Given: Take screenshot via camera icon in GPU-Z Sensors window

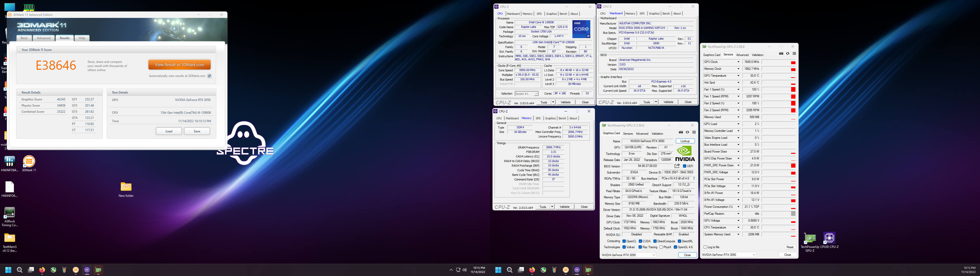Looking at the screenshot, I should [781, 54].
